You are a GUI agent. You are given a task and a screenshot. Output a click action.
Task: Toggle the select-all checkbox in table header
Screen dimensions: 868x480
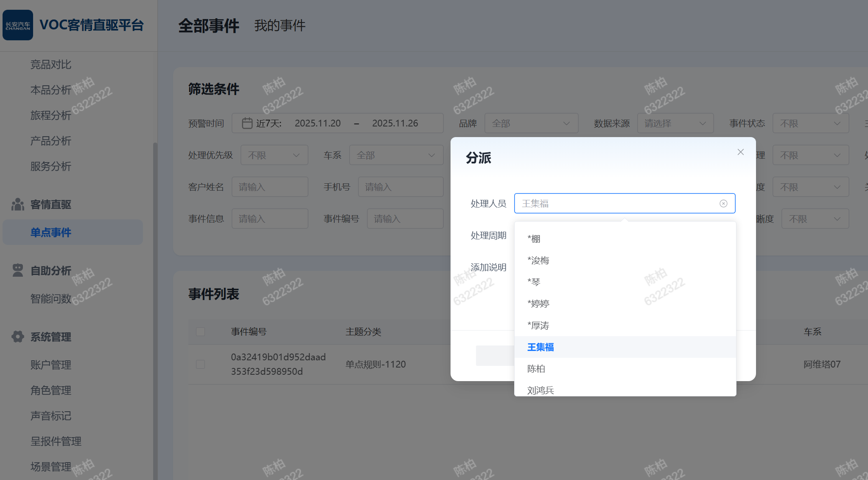201,331
